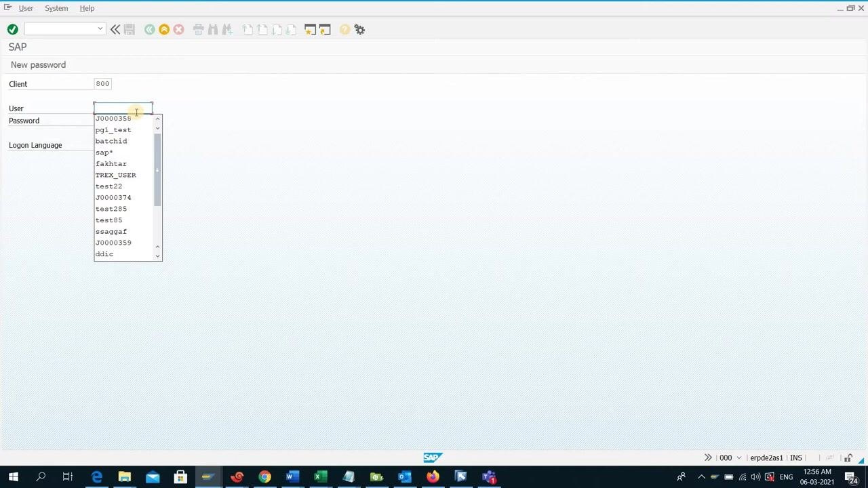This screenshot has height=488, width=868.
Task: Click the Last Page icon
Action: point(291,29)
